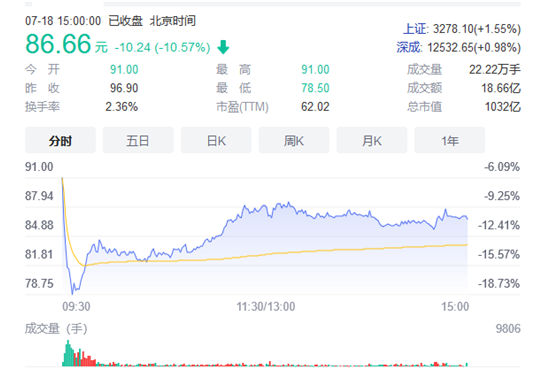
Task: Select the 1年 chart tab
Action: coord(450,141)
